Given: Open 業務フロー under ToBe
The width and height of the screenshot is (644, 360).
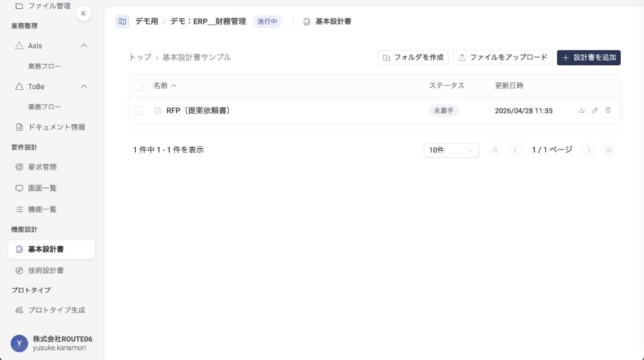Looking at the screenshot, I should coord(45,107).
